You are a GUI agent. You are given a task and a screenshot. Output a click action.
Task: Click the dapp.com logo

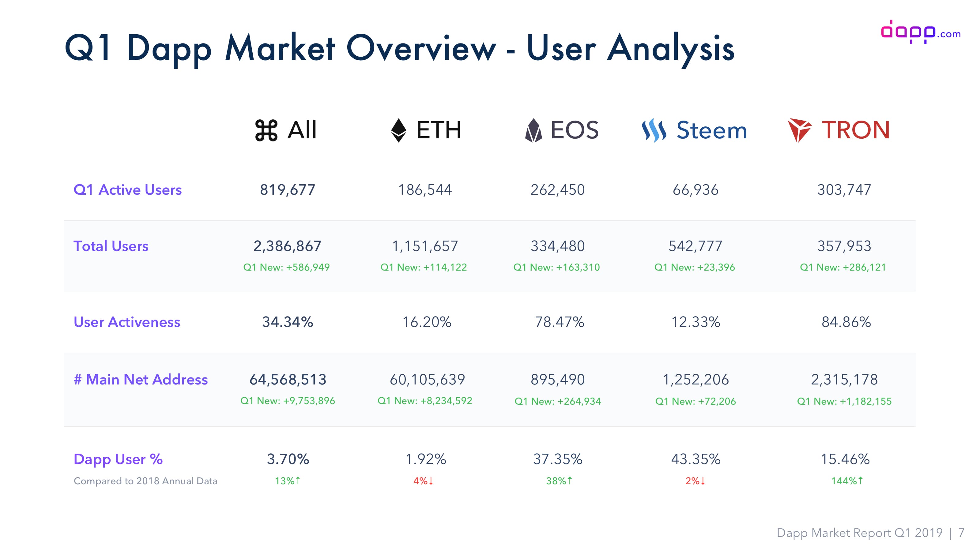[x=921, y=32]
